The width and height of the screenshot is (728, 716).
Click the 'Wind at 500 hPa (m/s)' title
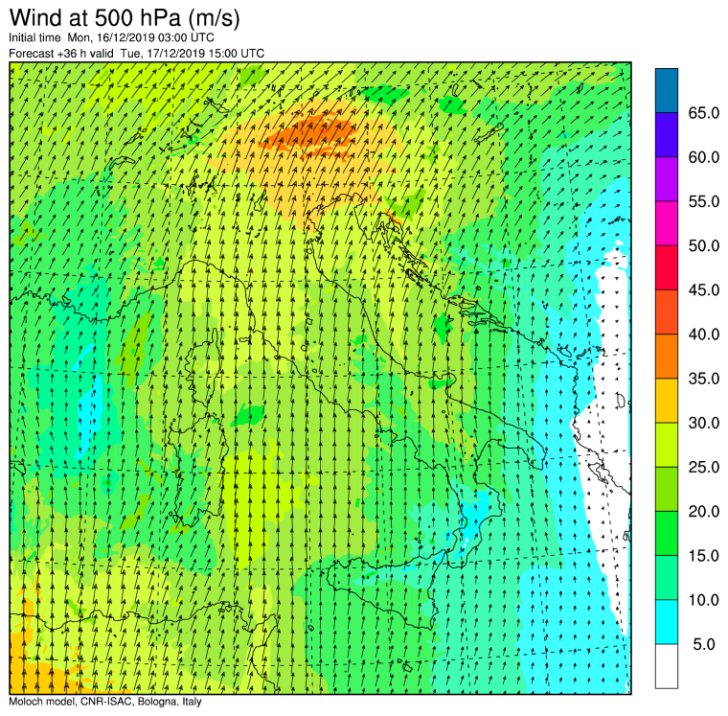pos(125,17)
